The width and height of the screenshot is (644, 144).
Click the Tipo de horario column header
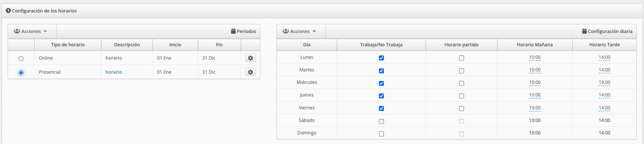[68, 44]
